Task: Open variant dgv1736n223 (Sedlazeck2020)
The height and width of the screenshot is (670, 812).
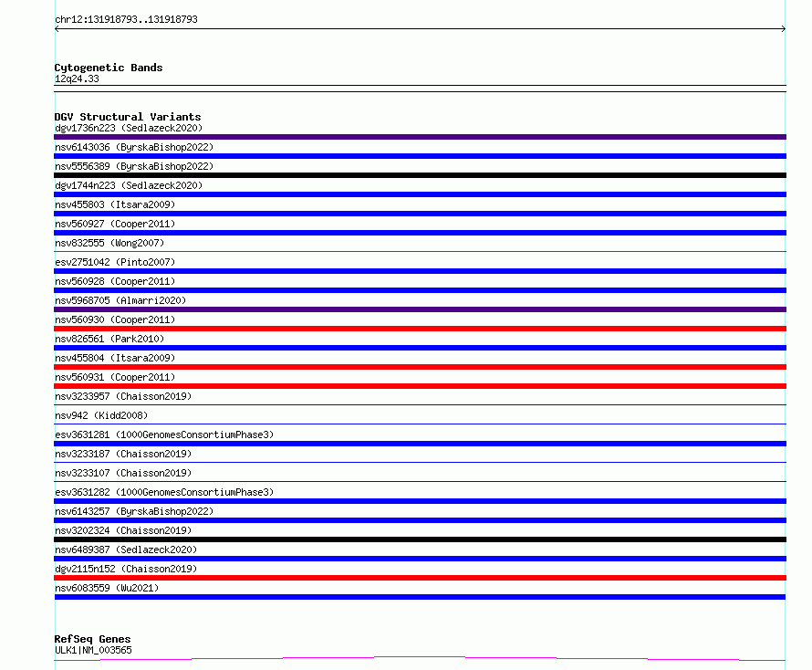Action: coord(129,128)
